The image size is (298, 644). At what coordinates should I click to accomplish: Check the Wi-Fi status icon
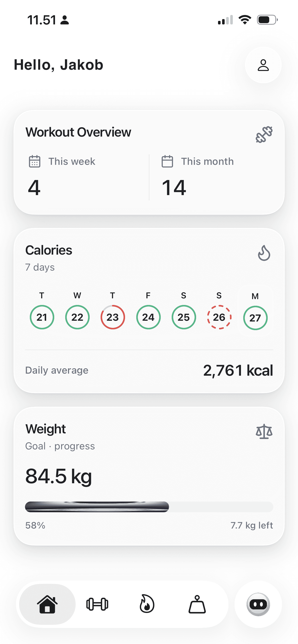(x=245, y=20)
